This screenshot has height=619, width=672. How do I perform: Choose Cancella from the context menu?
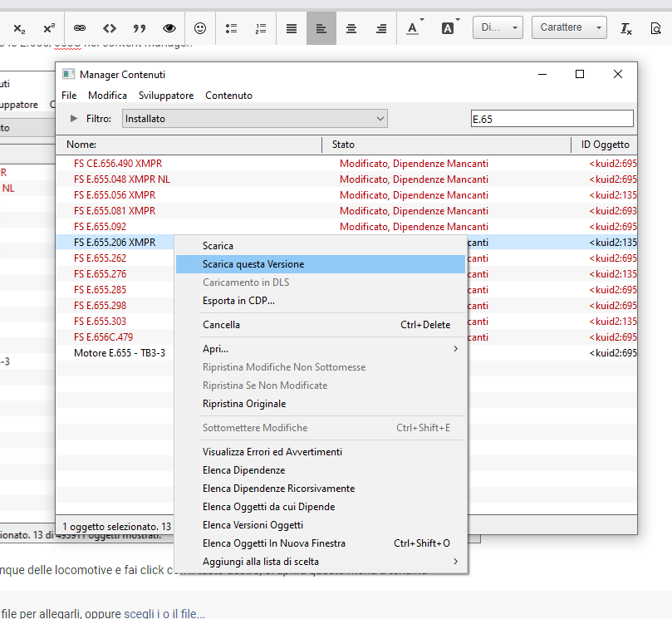pos(321,325)
